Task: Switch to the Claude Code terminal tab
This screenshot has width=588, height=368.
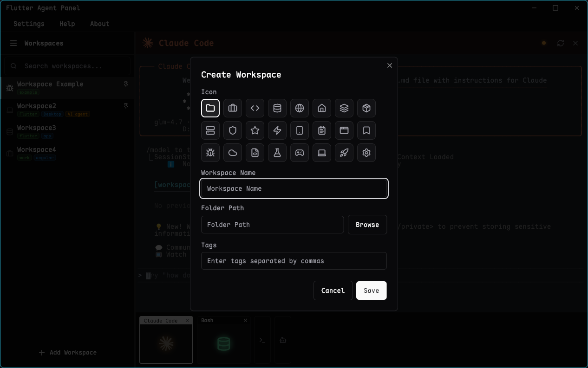Action: [161, 321]
